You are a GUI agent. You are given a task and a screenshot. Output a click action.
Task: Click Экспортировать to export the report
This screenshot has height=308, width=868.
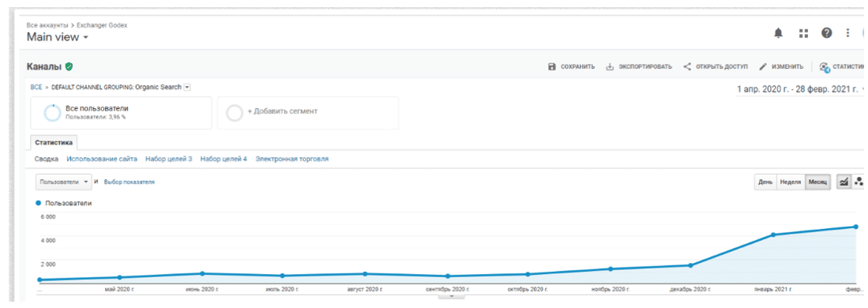point(639,66)
